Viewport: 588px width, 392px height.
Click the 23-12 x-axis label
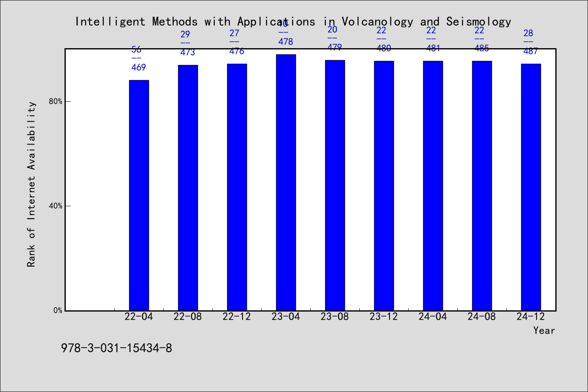click(384, 316)
